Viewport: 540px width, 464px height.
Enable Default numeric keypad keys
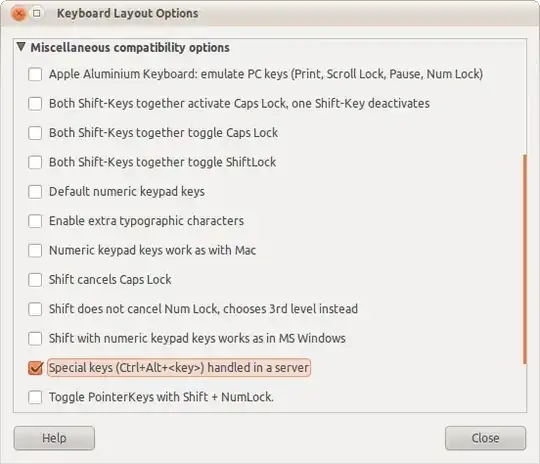(35, 192)
